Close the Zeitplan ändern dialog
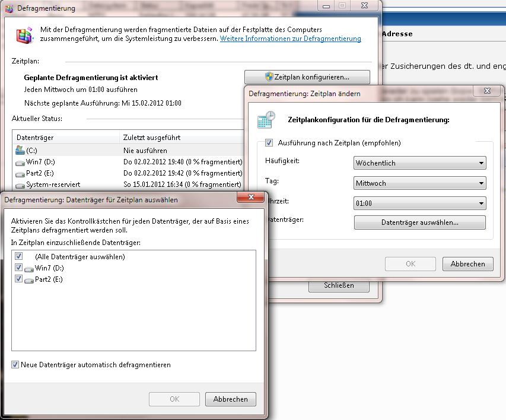Viewport: 506px width, 420px height. coord(487,91)
